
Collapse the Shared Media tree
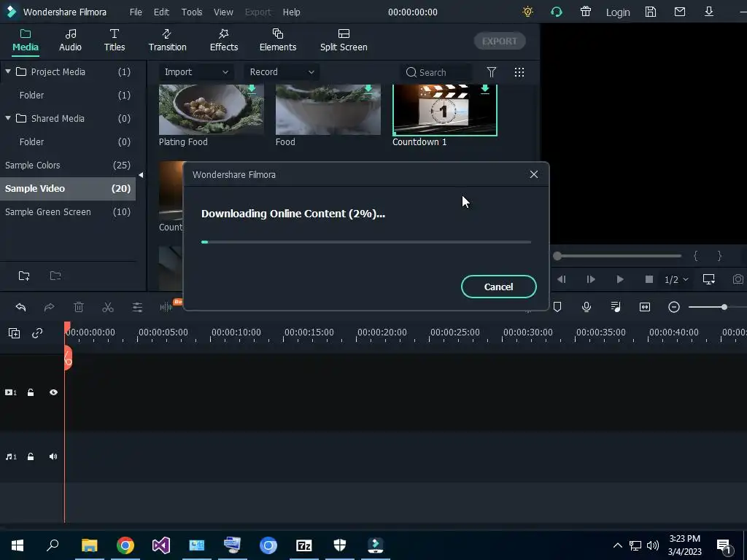tap(7, 118)
